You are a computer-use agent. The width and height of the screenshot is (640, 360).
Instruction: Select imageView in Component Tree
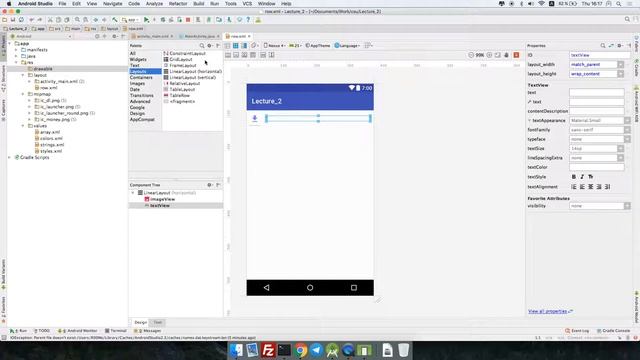[x=160, y=199]
